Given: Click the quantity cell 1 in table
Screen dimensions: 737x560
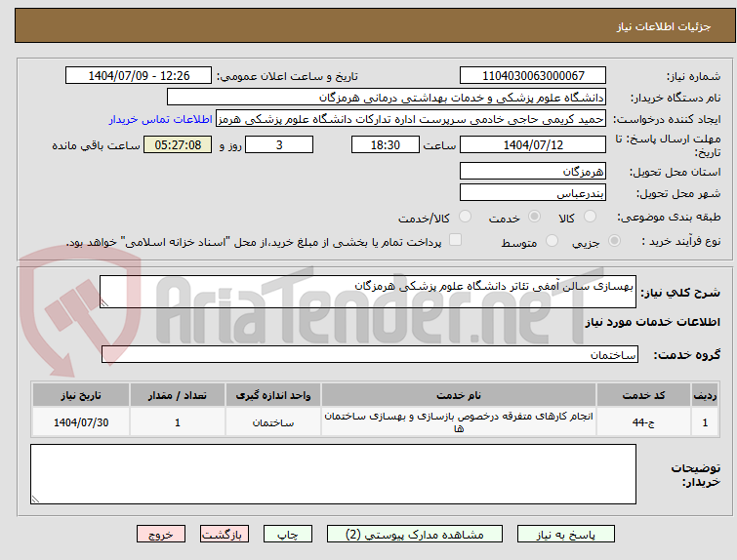Looking at the screenshot, I should pos(178,422).
